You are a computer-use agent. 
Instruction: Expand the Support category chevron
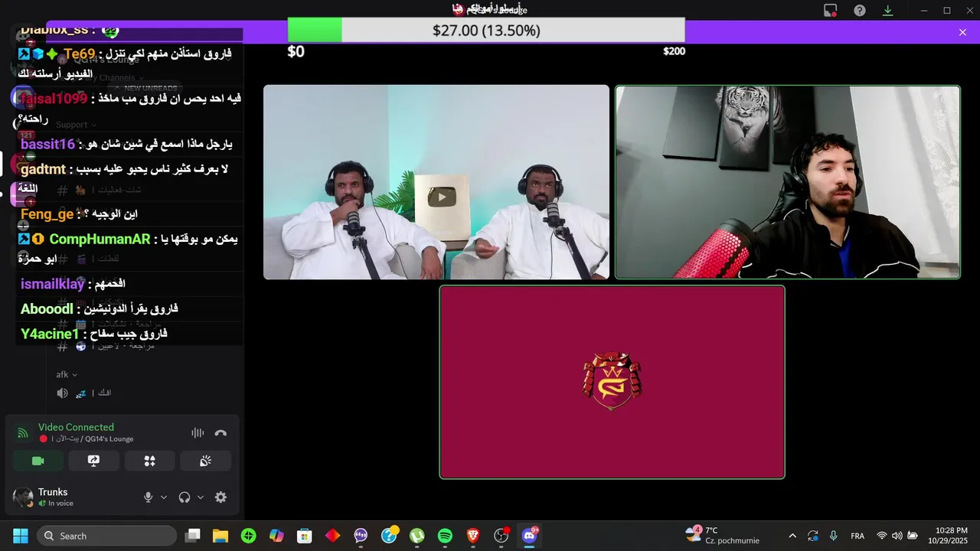point(94,125)
